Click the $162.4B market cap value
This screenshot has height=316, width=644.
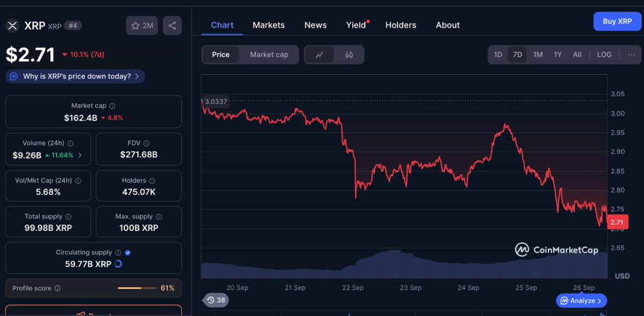point(80,118)
